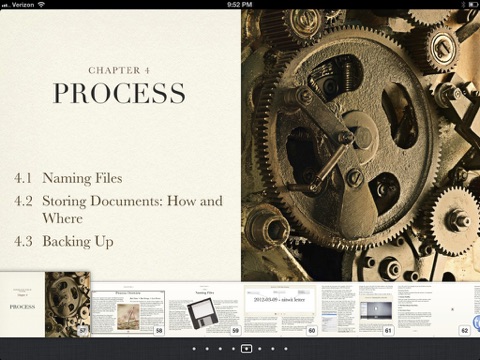
Task: Select the dot just before current chapter
Action: point(233,349)
